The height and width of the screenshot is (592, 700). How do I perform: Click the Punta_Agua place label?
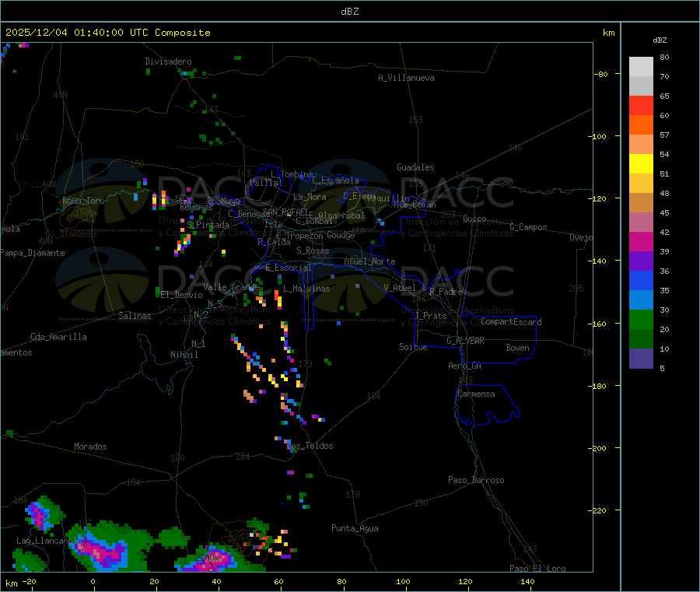click(355, 528)
